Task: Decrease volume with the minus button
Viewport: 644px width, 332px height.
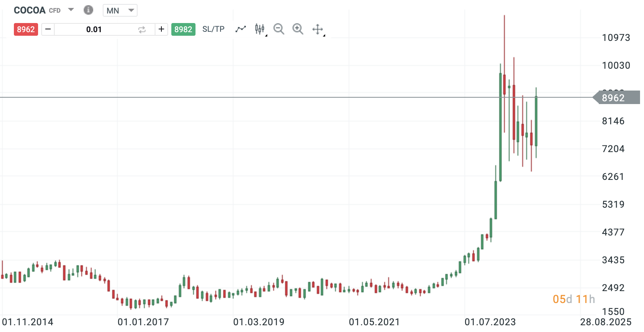Action: point(48,29)
